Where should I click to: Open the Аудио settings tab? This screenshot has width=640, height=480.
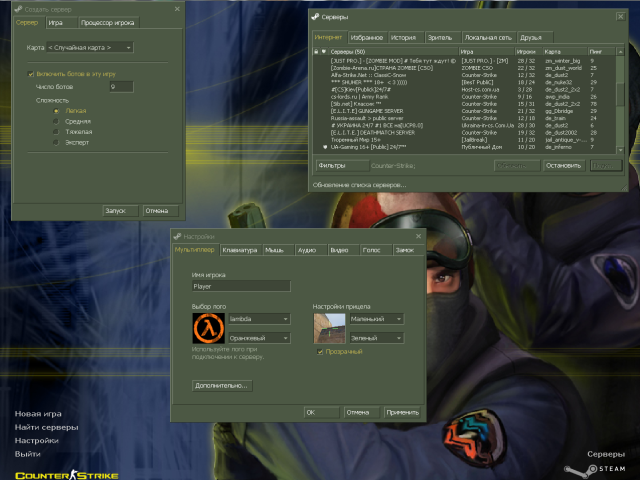311,250
